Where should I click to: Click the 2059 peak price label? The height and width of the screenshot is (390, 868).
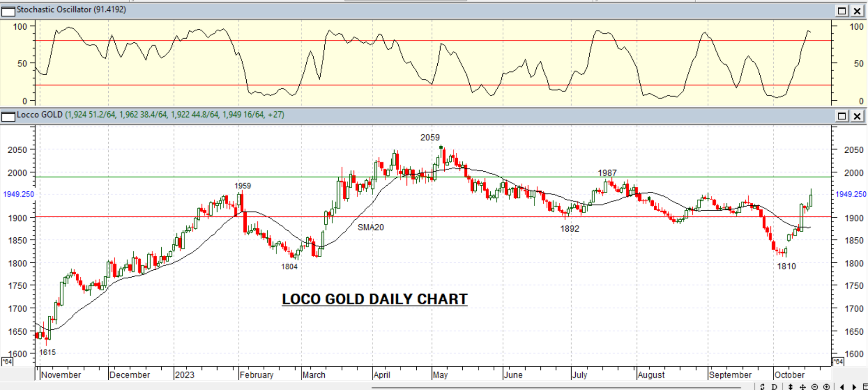(x=430, y=137)
